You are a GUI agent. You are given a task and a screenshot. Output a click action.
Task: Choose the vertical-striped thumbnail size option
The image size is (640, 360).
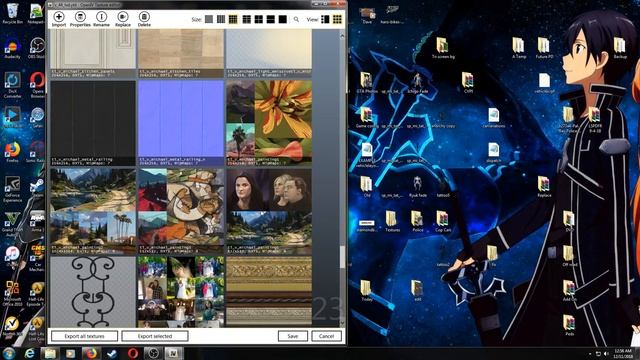point(221,19)
